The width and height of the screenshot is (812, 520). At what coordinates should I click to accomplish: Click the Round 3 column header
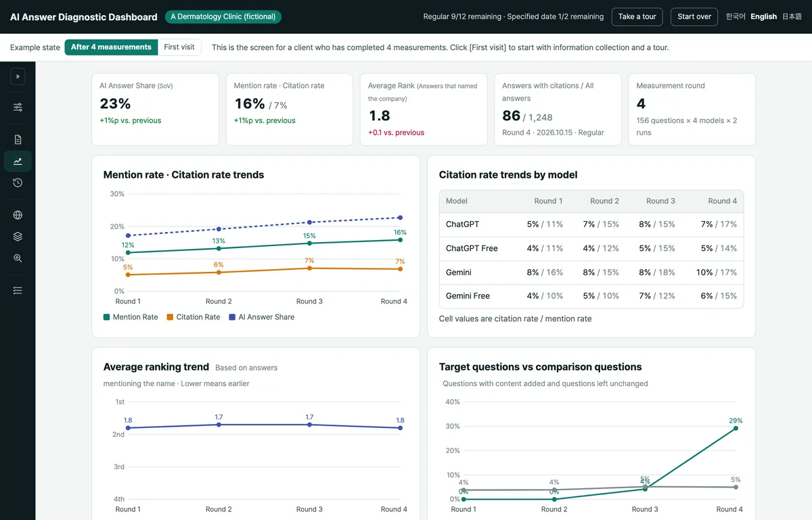660,201
